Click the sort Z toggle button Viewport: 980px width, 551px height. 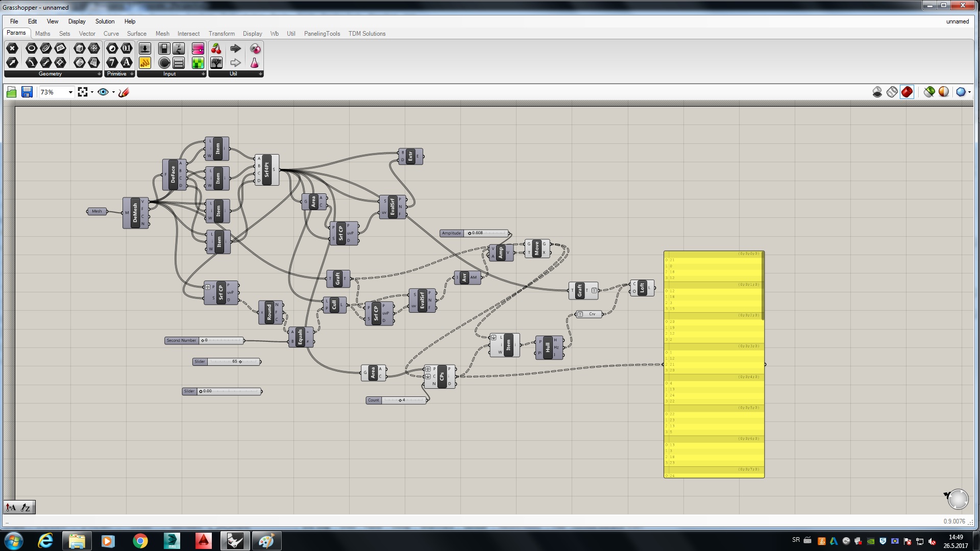click(26, 507)
